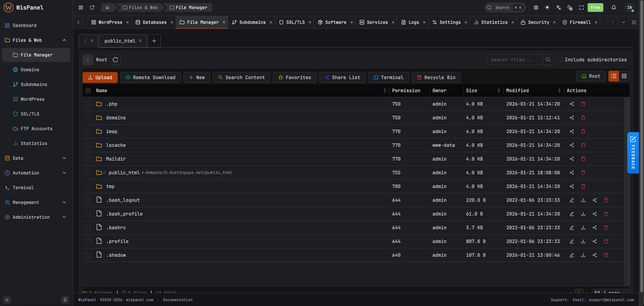This screenshot has width=644, height=306.
Task: Toggle the theme using the sun icon
Action: (547, 8)
